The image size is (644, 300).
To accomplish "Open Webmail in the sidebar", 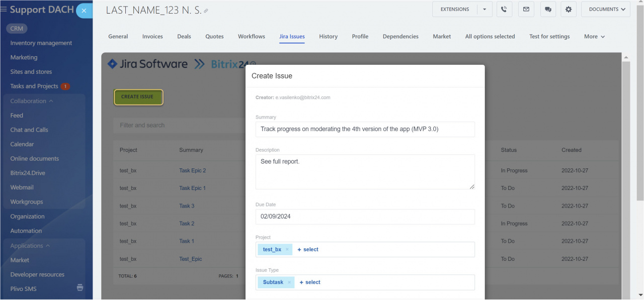I will coord(22,187).
